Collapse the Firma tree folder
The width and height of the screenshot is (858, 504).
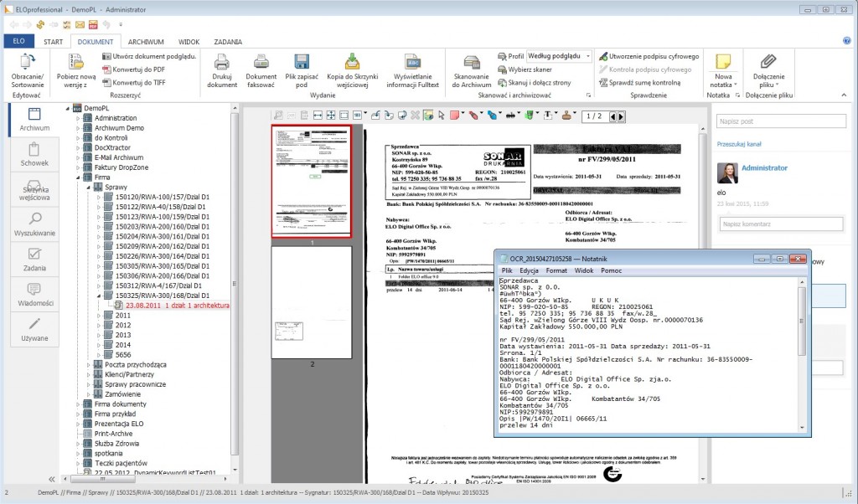tap(78, 177)
